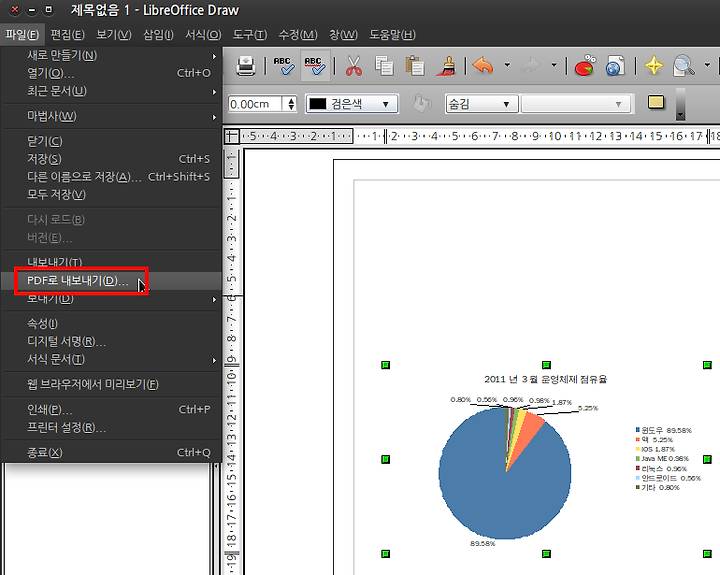Click the Undo arrow icon
This screenshot has width=720, height=575.
click(483, 66)
